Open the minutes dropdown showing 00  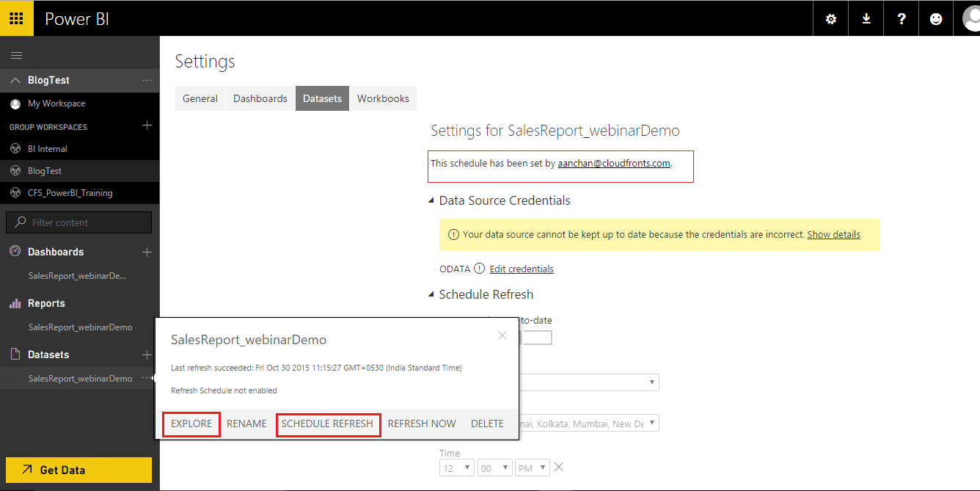(495, 468)
